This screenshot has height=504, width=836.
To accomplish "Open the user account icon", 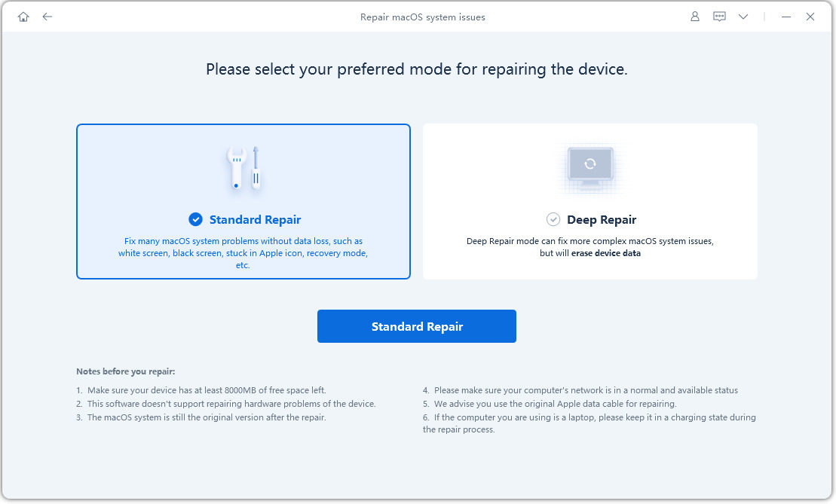I will pyautogui.click(x=695, y=17).
